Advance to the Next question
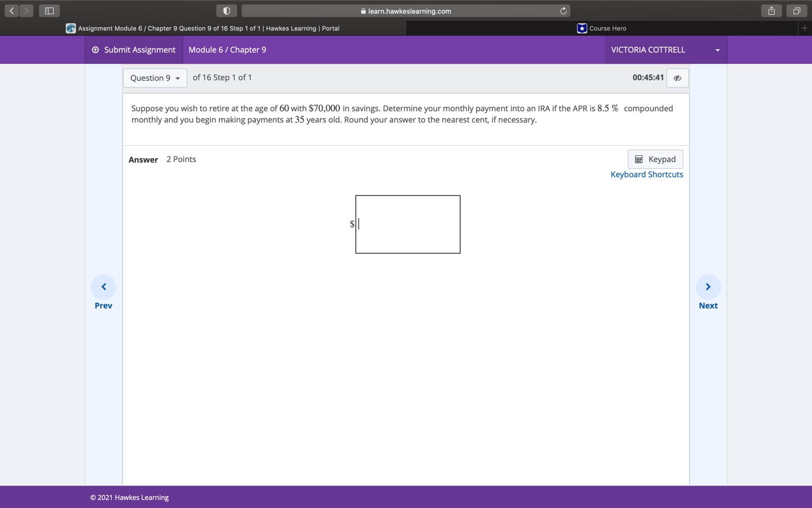This screenshot has width=812, height=508. click(x=708, y=287)
